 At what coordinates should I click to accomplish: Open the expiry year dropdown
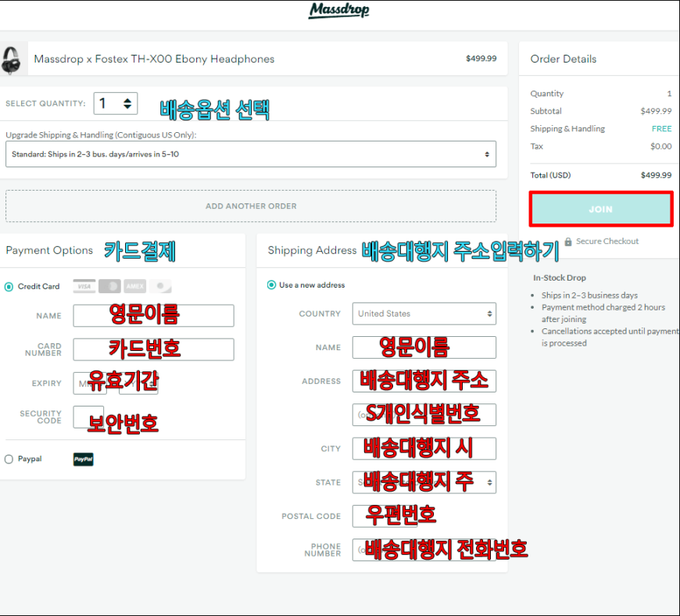138,384
